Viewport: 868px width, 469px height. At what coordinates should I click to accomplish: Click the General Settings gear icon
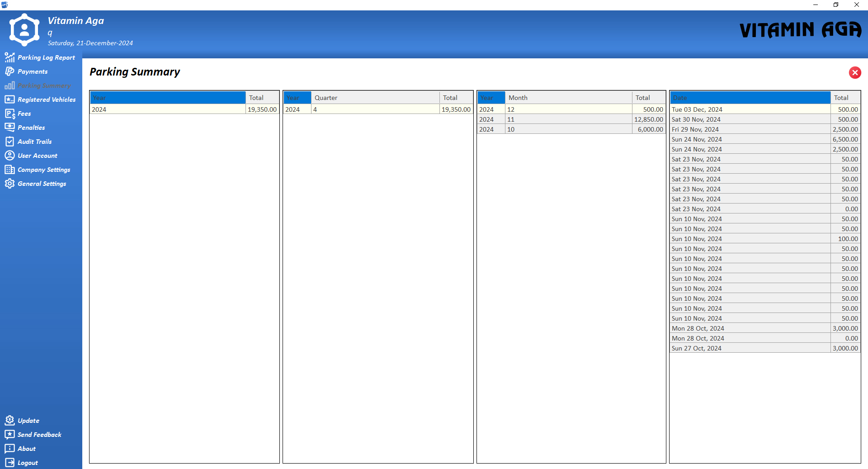click(9, 184)
